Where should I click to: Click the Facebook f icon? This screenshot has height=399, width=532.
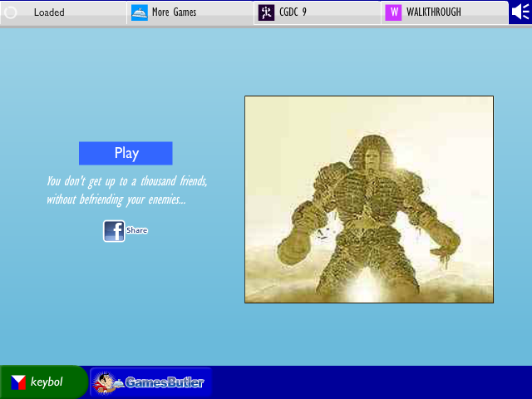[x=114, y=231]
